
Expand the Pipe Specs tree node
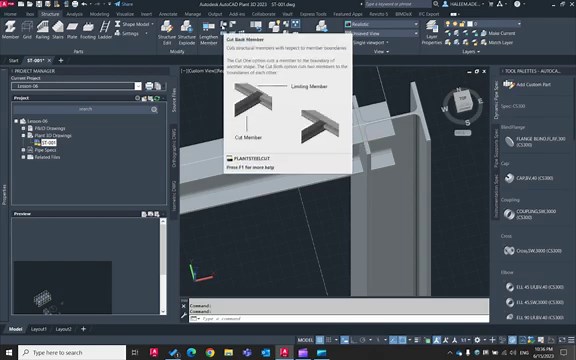tap(23, 150)
